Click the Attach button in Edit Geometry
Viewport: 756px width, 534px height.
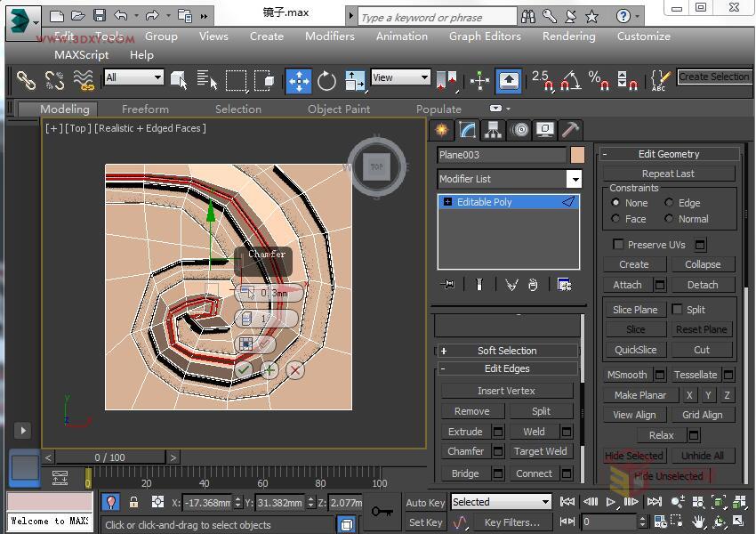click(x=628, y=284)
